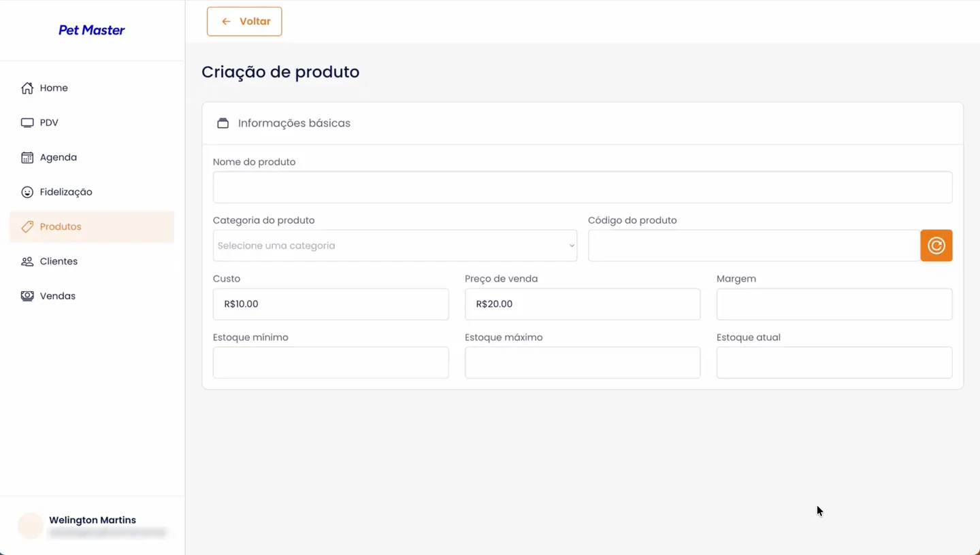980x555 pixels.
Task: Focus the Nome do produto field
Action: (x=583, y=187)
